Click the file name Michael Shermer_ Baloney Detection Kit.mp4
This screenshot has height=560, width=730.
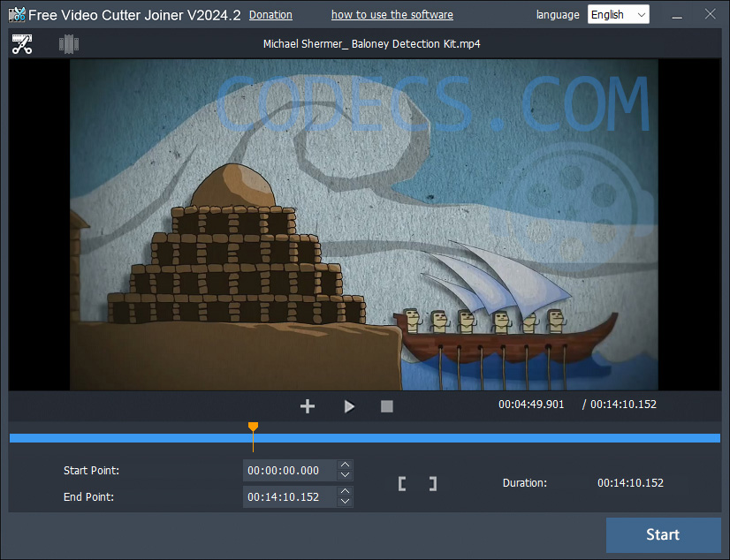371,44
